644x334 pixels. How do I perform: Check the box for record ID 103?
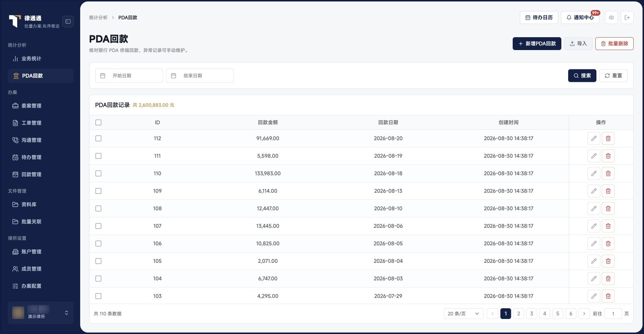(x=98, y=296)
